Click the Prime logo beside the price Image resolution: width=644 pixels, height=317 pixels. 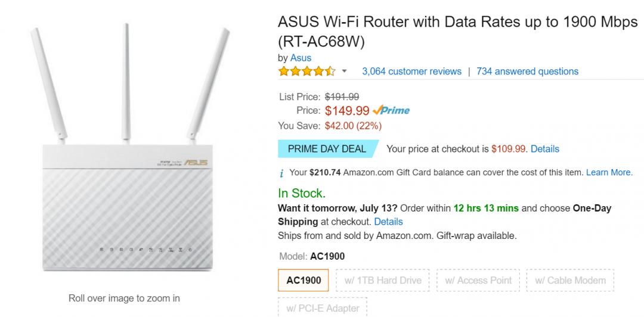[x=391, y=110]
